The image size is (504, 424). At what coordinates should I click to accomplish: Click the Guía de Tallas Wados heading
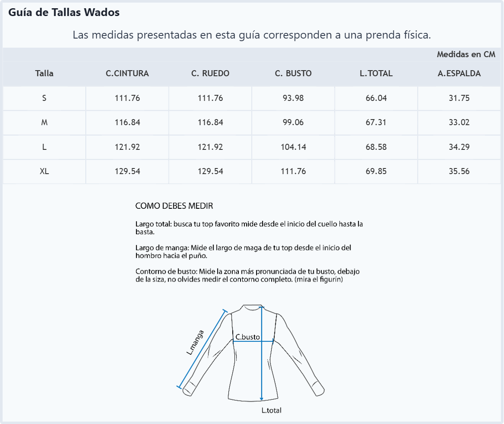(x=64, y=12)
